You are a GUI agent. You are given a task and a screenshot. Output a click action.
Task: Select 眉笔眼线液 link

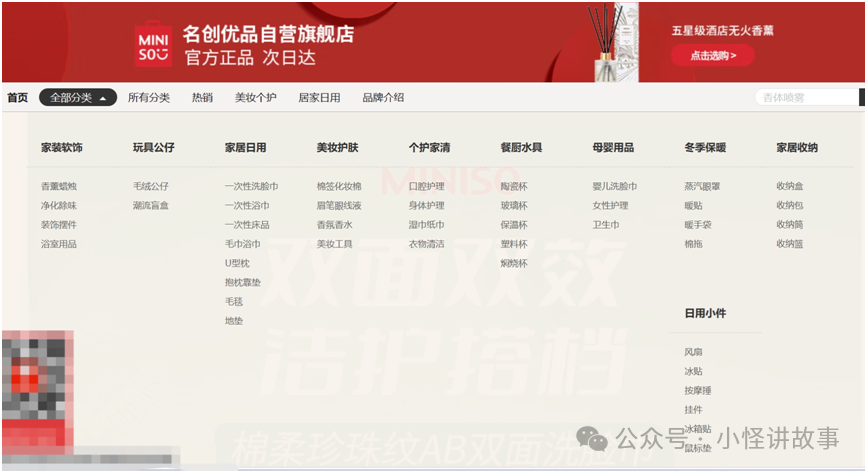pos(339,205)
